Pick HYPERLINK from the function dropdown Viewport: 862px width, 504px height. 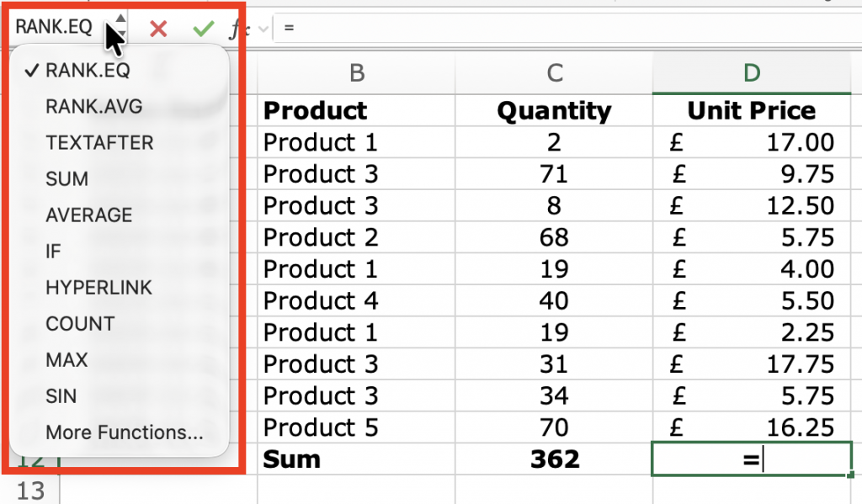pyautogui.click(x=98, y=288)
